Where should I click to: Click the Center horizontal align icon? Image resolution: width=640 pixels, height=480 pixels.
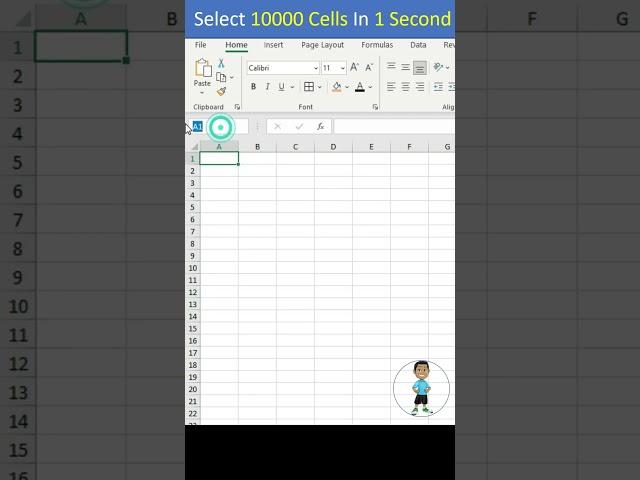(x=405, y=87)
